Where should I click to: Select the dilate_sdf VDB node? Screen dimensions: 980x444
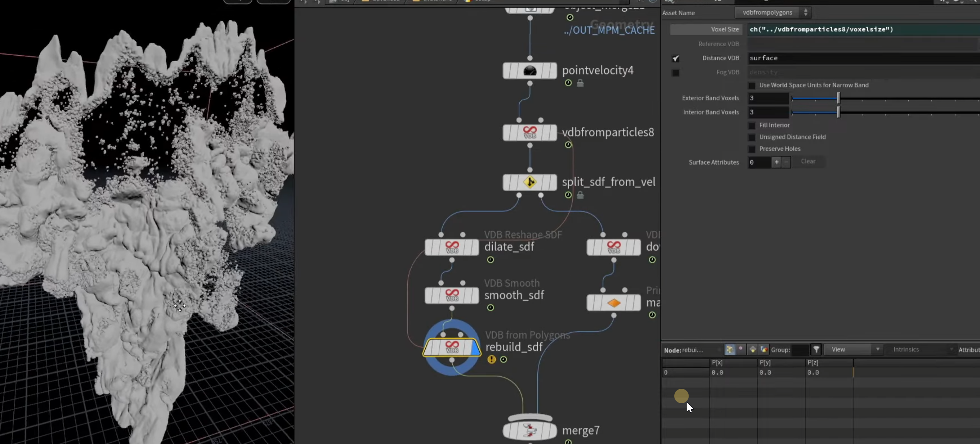(x=452, y=247)
